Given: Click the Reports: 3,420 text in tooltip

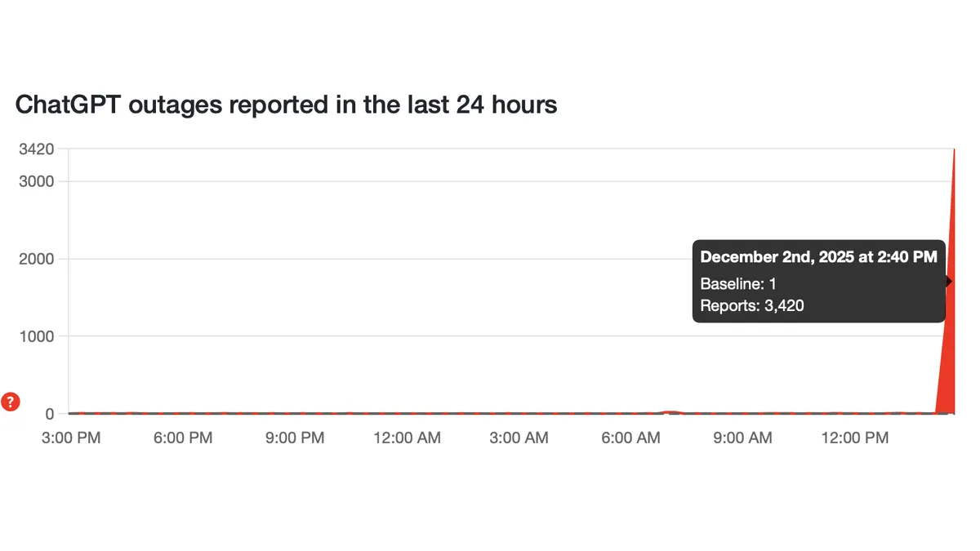Looking at the screenshot, I should pyautogui.click(x=752, y=306).
